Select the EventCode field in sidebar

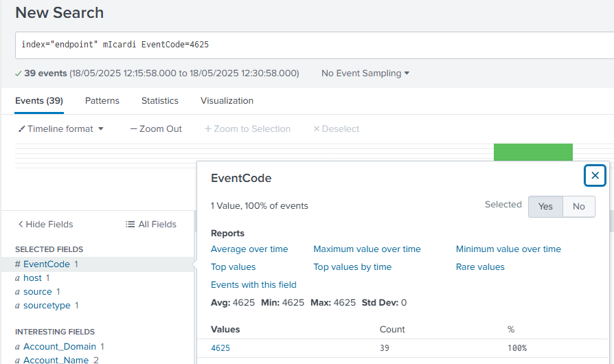47,264
